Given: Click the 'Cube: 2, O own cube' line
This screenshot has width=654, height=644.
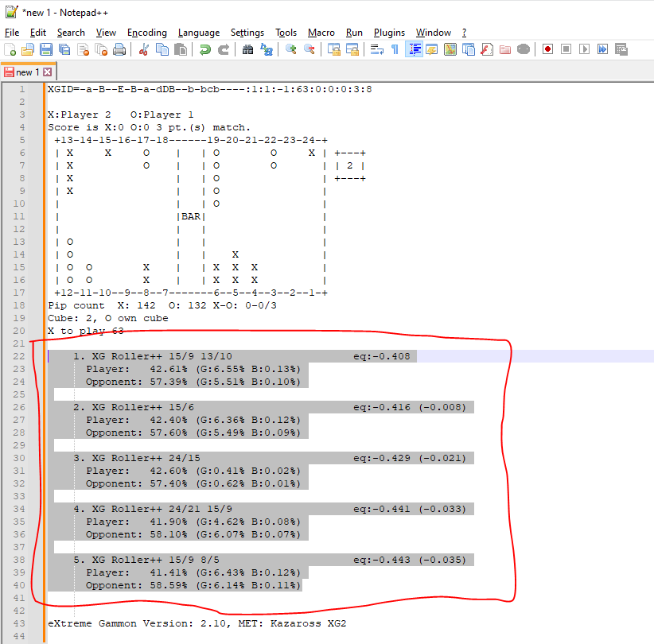Looking at the screenshot, I should (x=108, y=319).
